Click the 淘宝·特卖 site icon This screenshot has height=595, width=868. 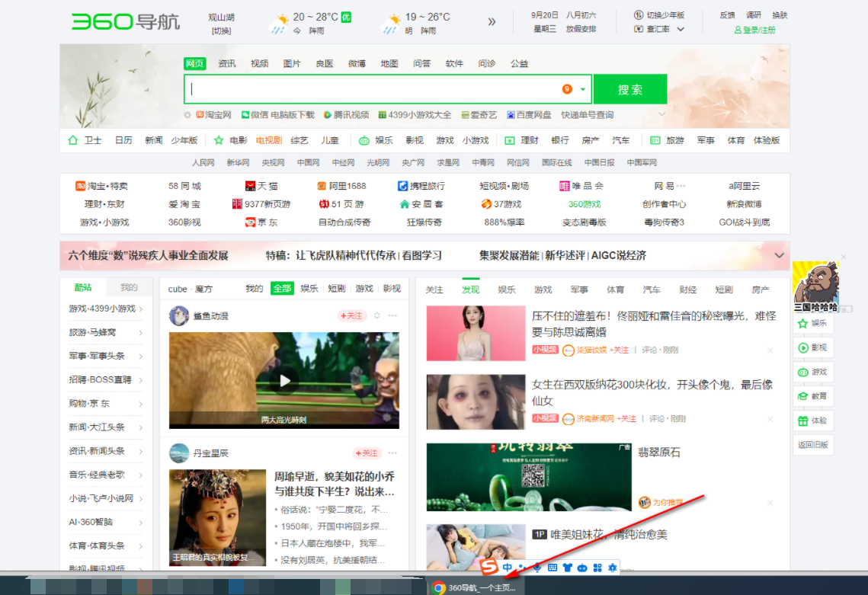point(80,186)
